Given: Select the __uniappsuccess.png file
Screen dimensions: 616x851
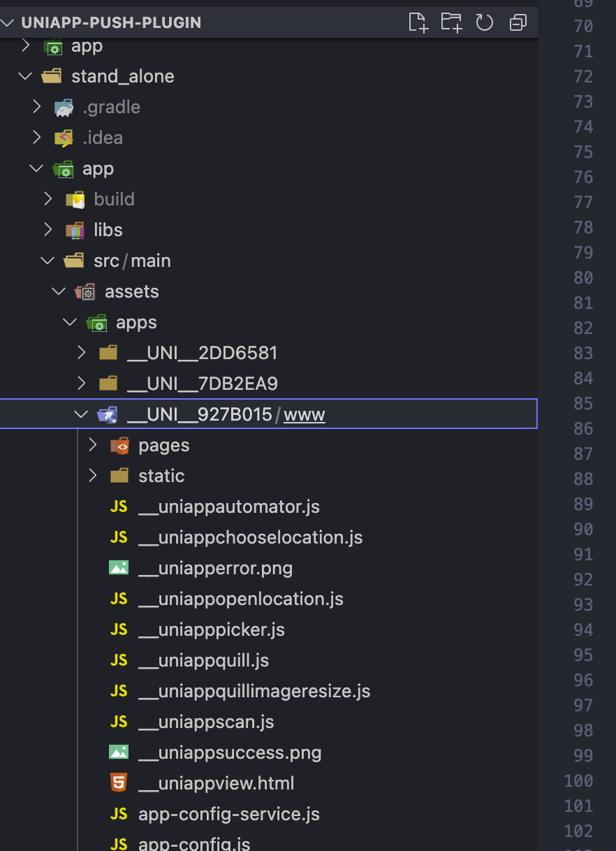Looking at the screenshot, I should click(230, 752).
